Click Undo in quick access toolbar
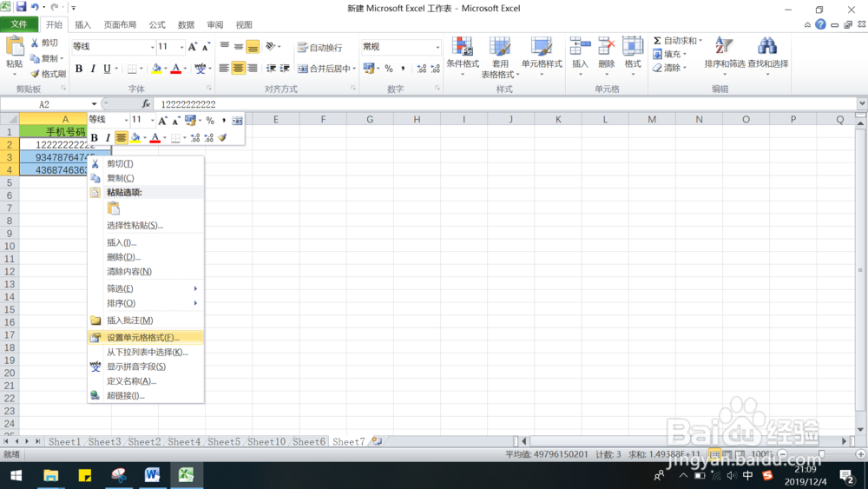 [35, 7]
